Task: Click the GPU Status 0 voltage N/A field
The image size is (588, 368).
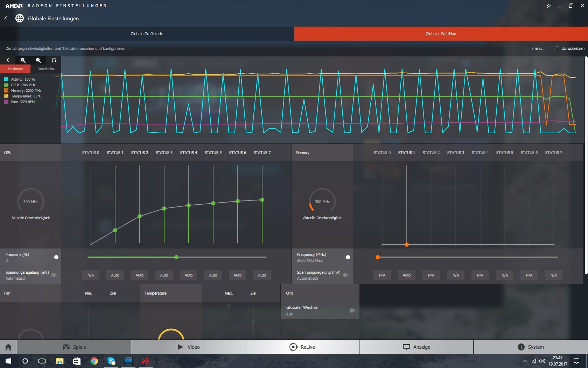Action: (x=91, y=275)
